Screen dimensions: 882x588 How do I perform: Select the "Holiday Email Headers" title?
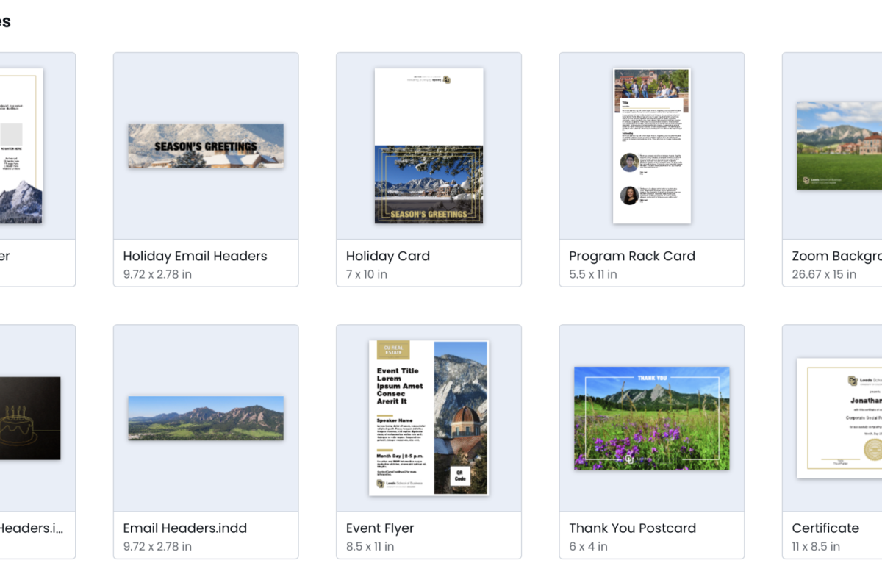[x=195, y=256]
